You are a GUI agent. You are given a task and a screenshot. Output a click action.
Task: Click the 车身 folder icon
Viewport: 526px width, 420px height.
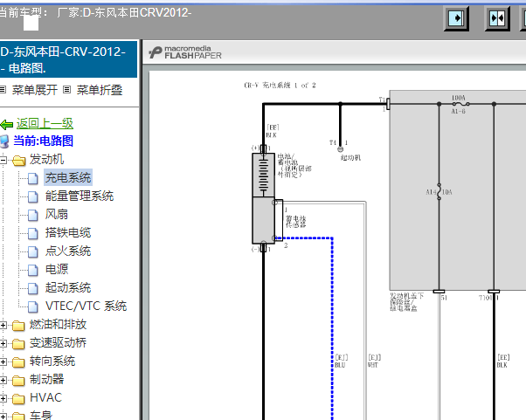18,416
